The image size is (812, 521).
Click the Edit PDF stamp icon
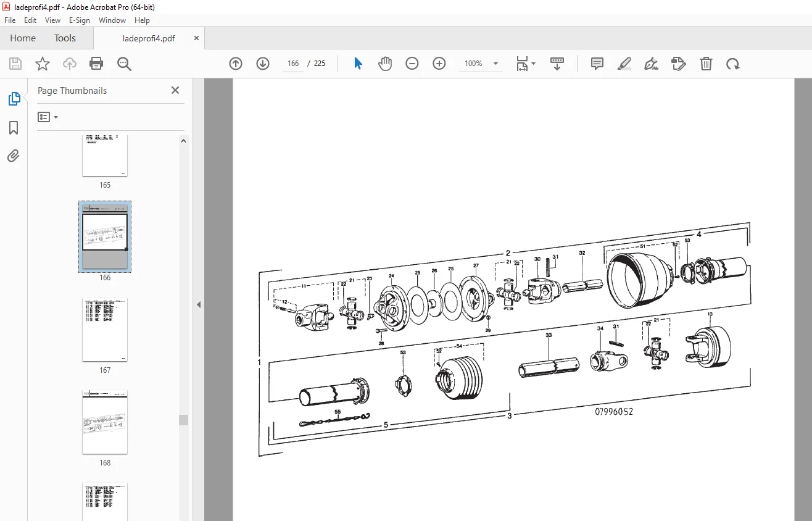click(x=678, y=64)
